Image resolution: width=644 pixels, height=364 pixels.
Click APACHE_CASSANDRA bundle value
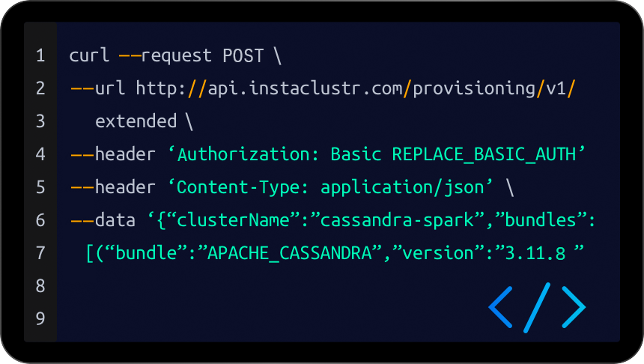pyautogui.click(x=291, y=253)
